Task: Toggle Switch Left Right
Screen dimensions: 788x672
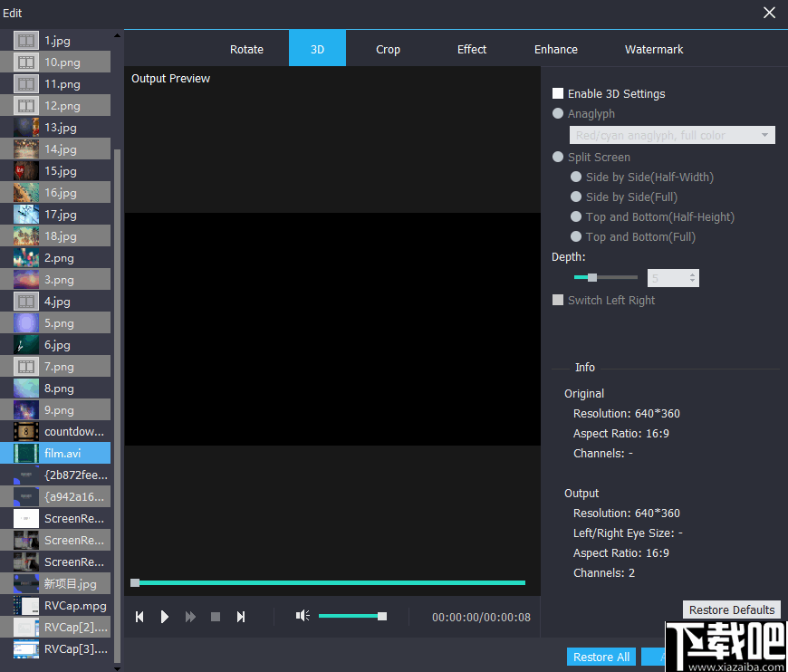Action: [558, 300]
